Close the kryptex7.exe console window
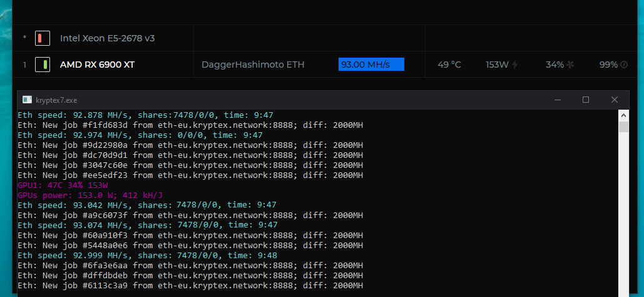The height and width of the screenshot is (297, 644). 615,100
